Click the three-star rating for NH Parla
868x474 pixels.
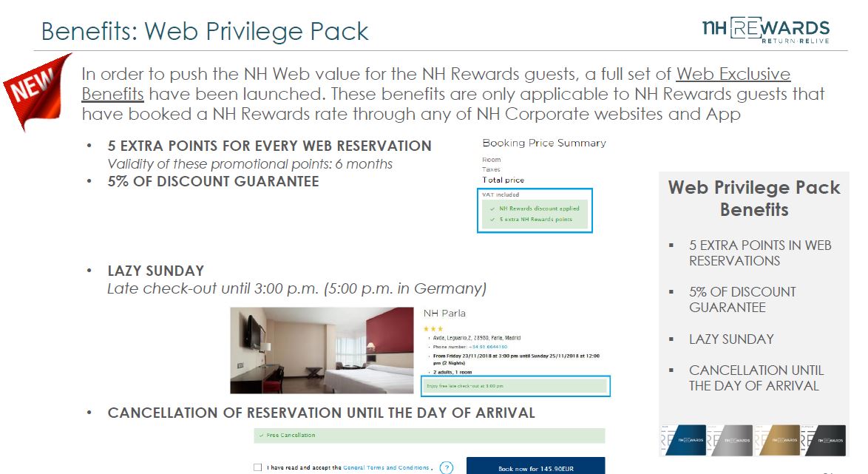click(x=433, y=329)
